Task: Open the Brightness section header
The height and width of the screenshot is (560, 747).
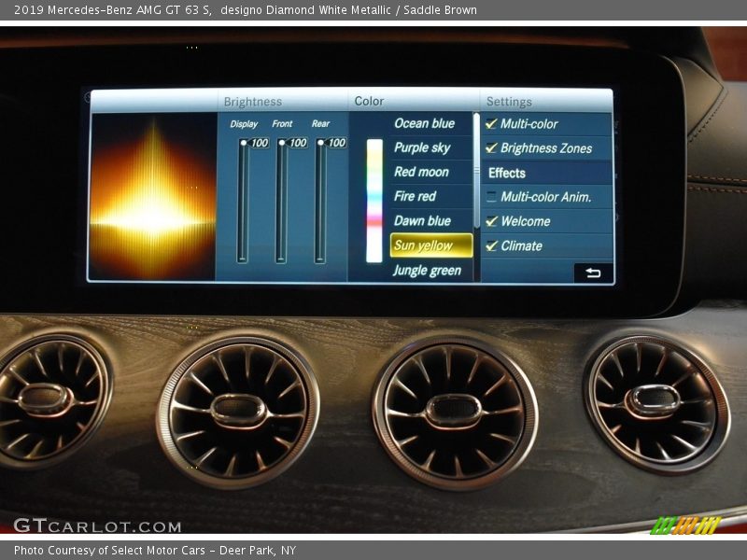Action: 252,102
